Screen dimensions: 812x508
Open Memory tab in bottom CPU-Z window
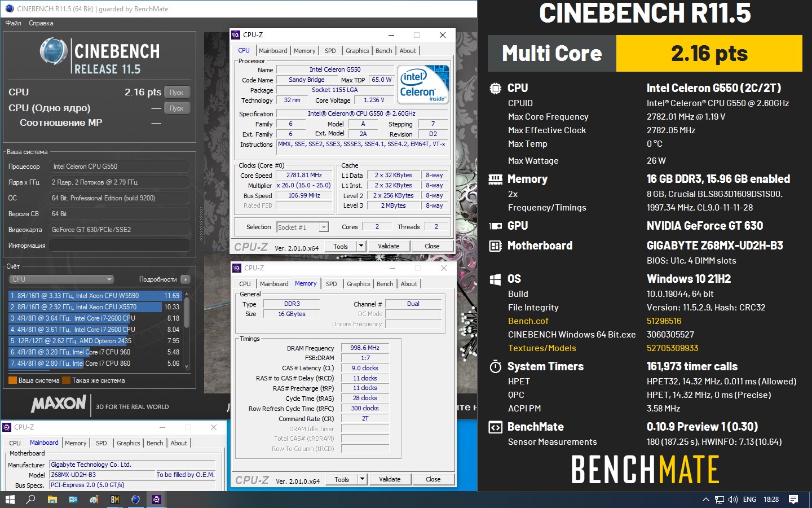76,443
